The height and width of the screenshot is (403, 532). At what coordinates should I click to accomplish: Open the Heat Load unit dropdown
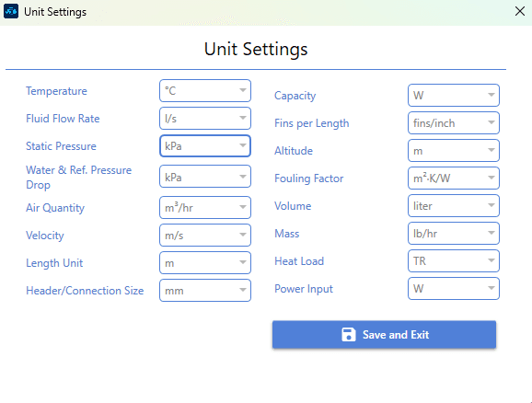tap(454, 261)
